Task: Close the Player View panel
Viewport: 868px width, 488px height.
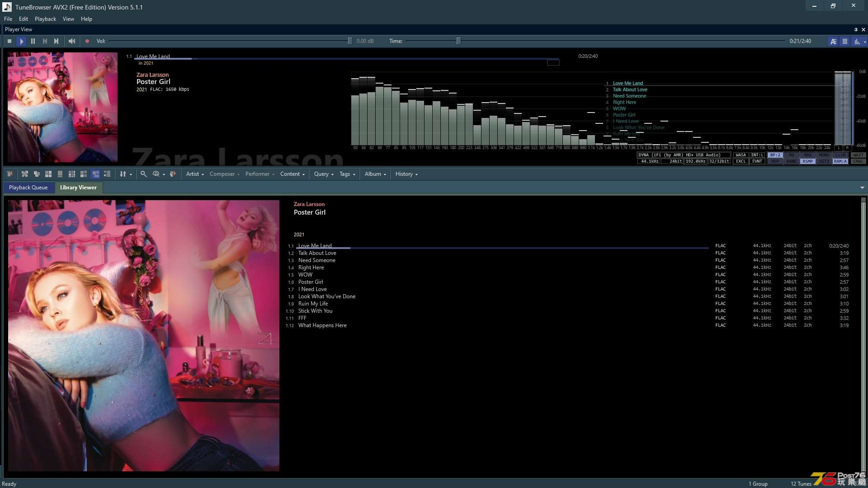Action: (863, 29)
